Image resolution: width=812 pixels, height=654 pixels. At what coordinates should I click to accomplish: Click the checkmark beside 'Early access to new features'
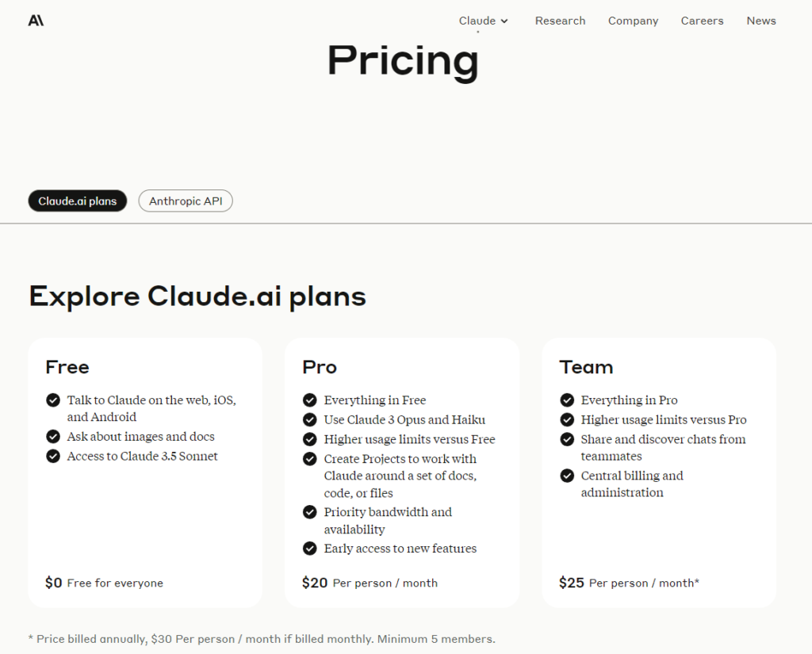[x=310, y=549]
